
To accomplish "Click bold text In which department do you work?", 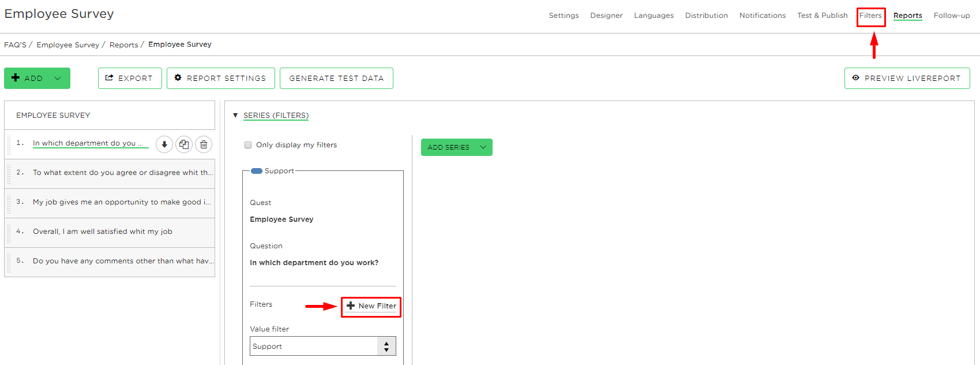I will click(x=314, y=263).
